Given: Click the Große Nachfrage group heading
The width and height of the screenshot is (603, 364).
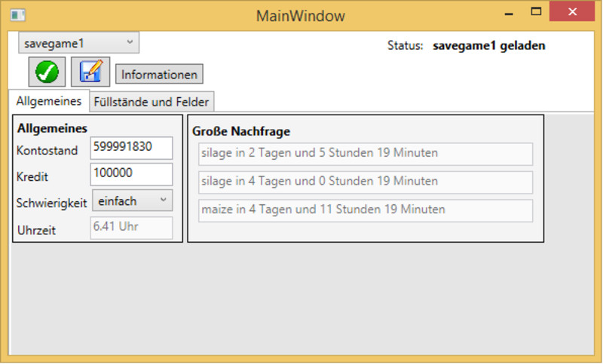Looking at the screenshot, I should click(241, 131).
